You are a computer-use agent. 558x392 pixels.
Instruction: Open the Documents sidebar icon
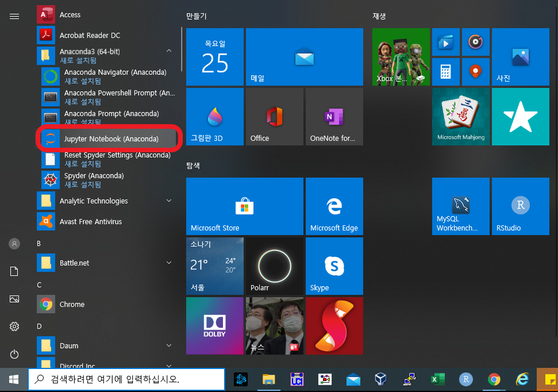[14, 271]
